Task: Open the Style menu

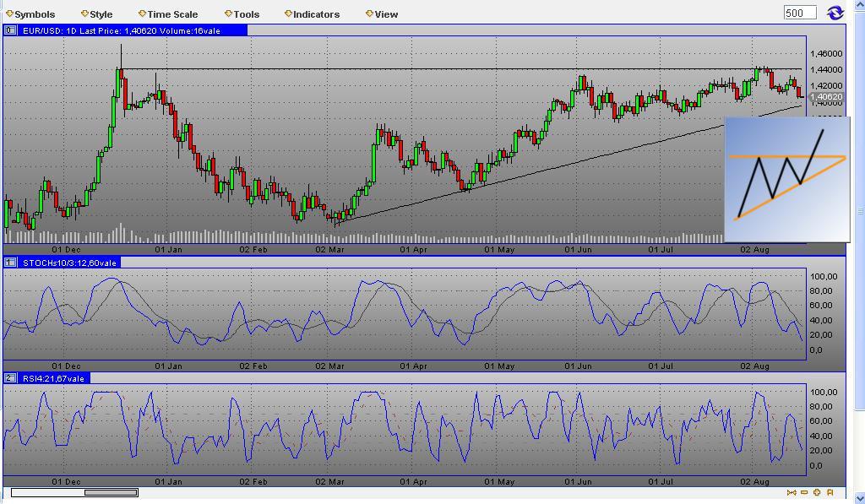Action: coord(96,14)
